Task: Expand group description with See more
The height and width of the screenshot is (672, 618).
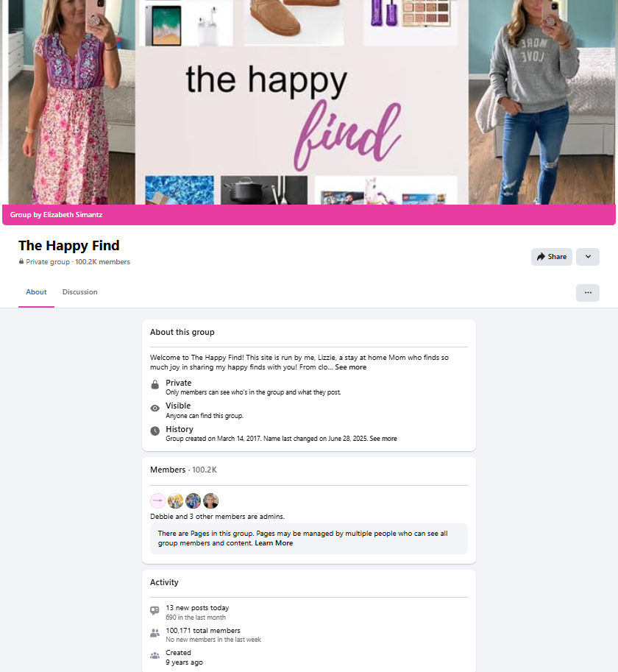Action: pyautogui.click(x=350, y=367)
